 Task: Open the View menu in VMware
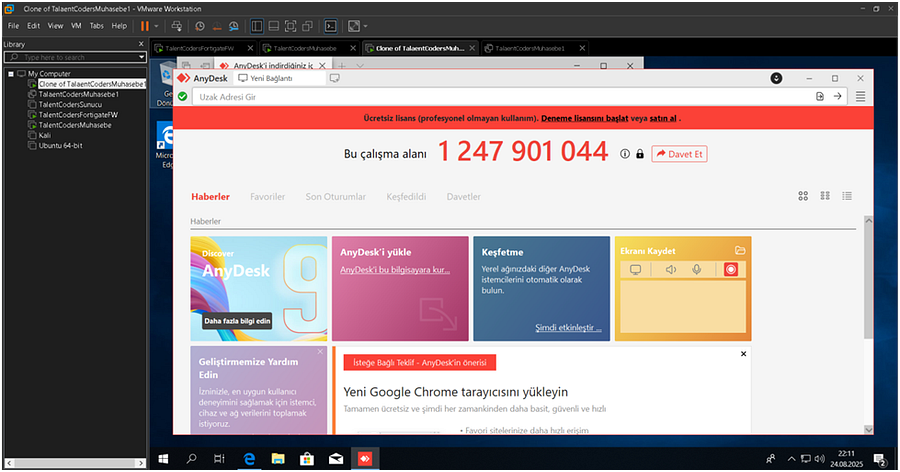click(x=55, y=26)
